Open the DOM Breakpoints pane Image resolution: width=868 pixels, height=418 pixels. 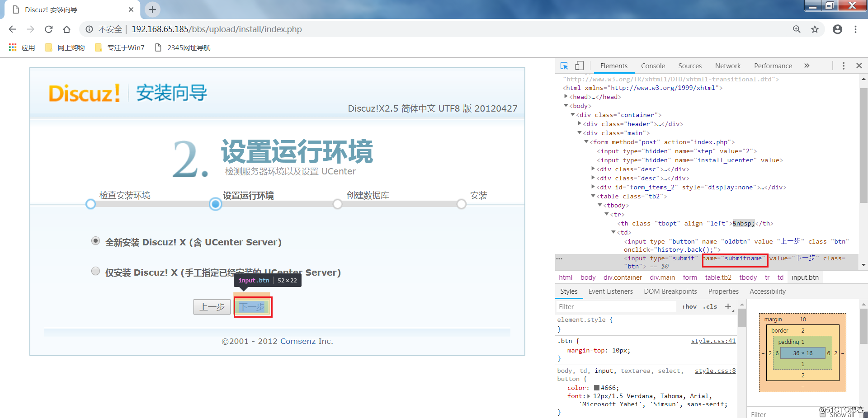coord(670,291)
